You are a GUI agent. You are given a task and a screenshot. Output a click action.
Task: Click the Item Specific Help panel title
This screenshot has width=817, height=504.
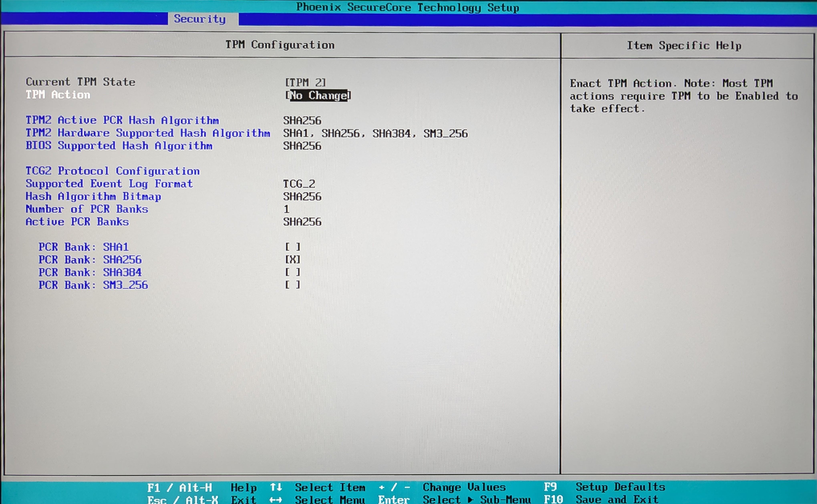pos(684,46)
